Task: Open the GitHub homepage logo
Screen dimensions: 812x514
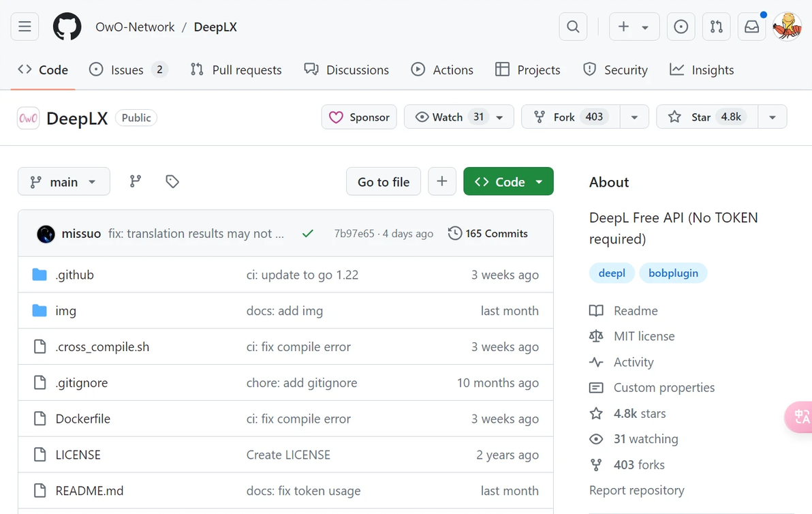Action: click(x=67, y=27)
